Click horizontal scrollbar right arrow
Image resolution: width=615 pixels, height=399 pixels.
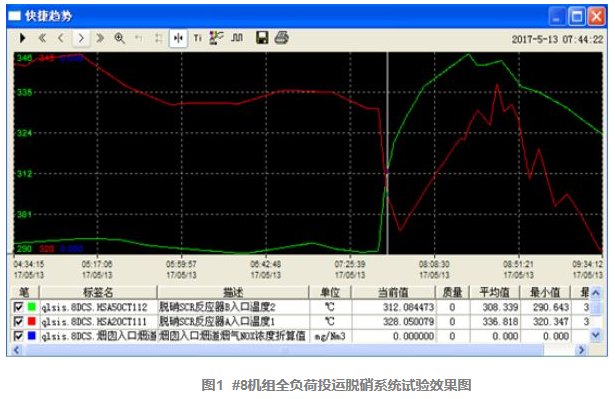click(581, 350)
